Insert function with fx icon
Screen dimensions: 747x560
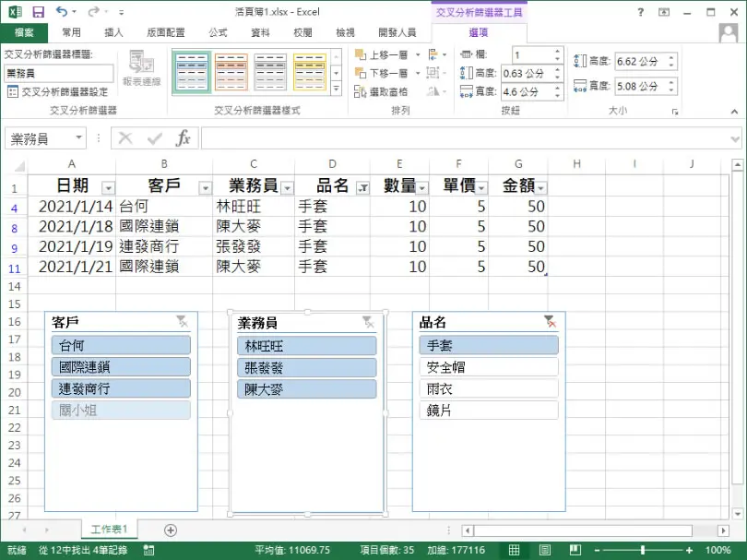[183, 138]
